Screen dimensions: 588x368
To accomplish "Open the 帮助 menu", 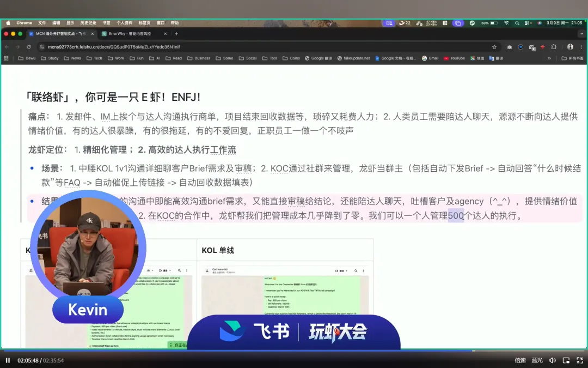I will click(175, 23).
